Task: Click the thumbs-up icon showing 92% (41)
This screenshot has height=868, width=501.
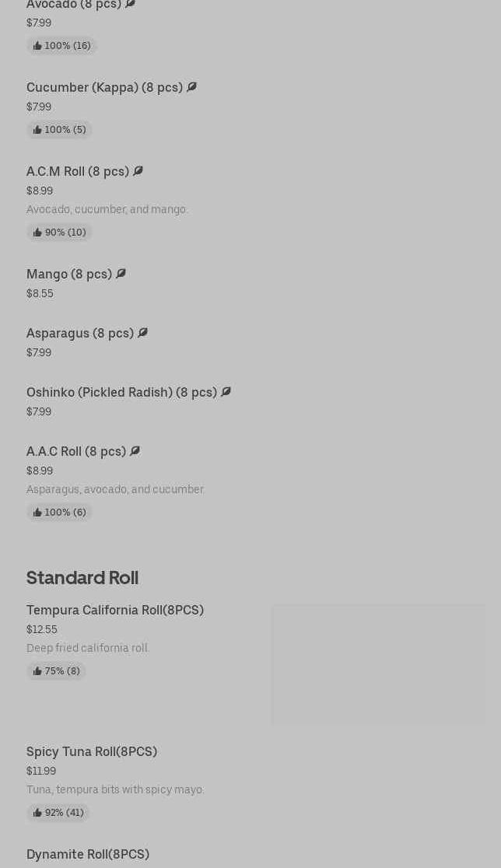Action: coord(37,813)
